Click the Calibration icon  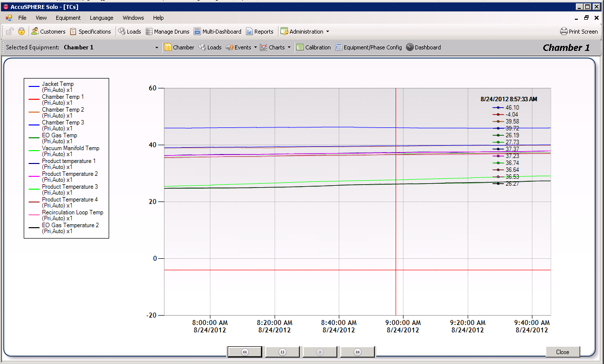click(x=300, y=47)
